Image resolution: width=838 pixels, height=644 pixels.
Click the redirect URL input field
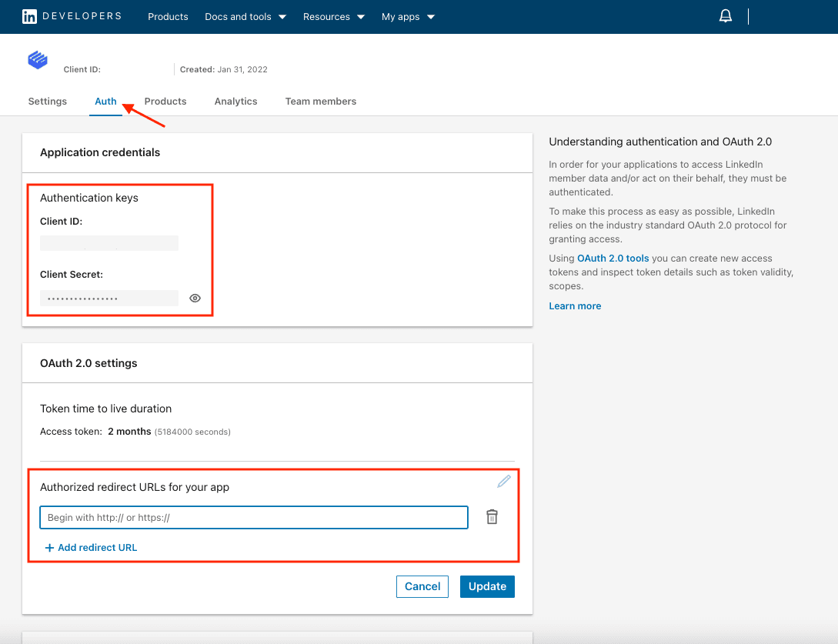253,517
